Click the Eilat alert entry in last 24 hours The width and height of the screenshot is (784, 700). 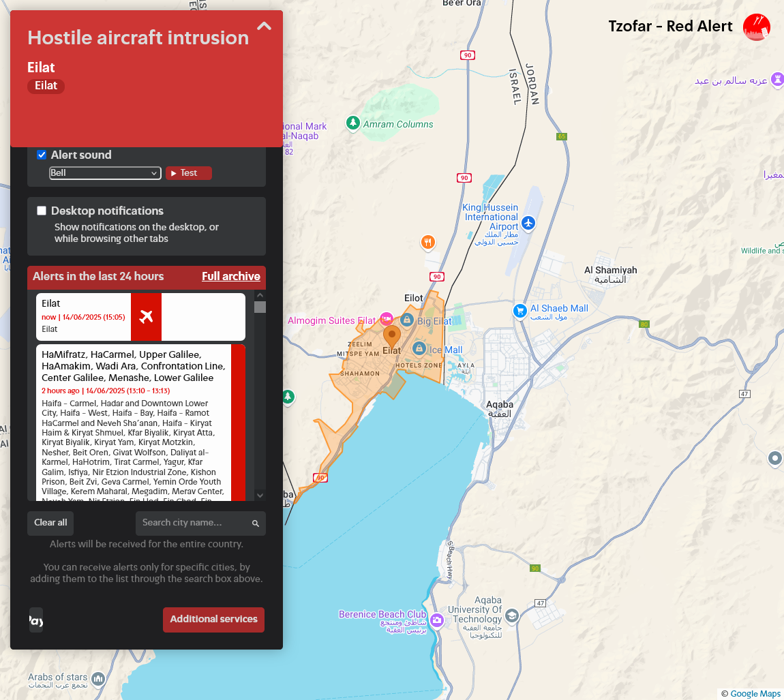140,316
